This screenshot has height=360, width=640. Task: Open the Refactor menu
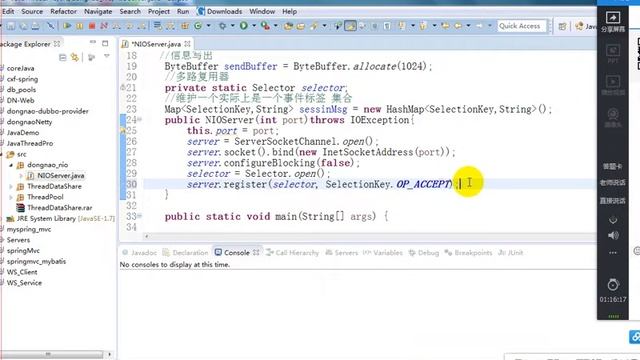(63, 11)
